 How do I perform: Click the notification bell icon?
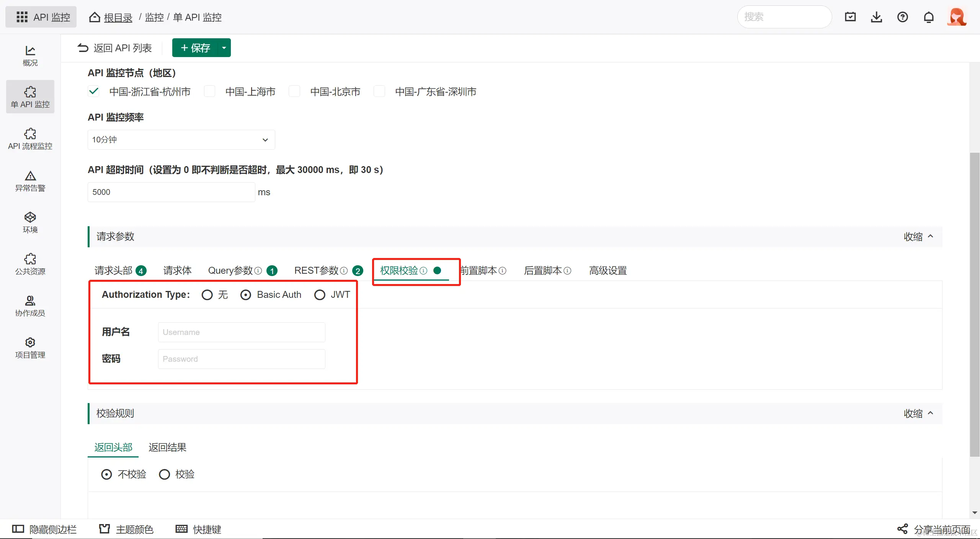coord(928,17)
